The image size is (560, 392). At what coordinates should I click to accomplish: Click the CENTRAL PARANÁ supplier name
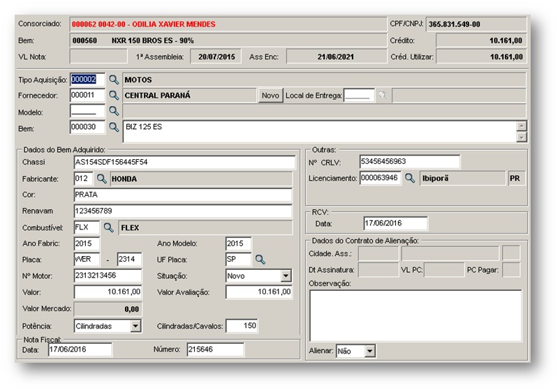pyautogui.click(x=158, y=96)
